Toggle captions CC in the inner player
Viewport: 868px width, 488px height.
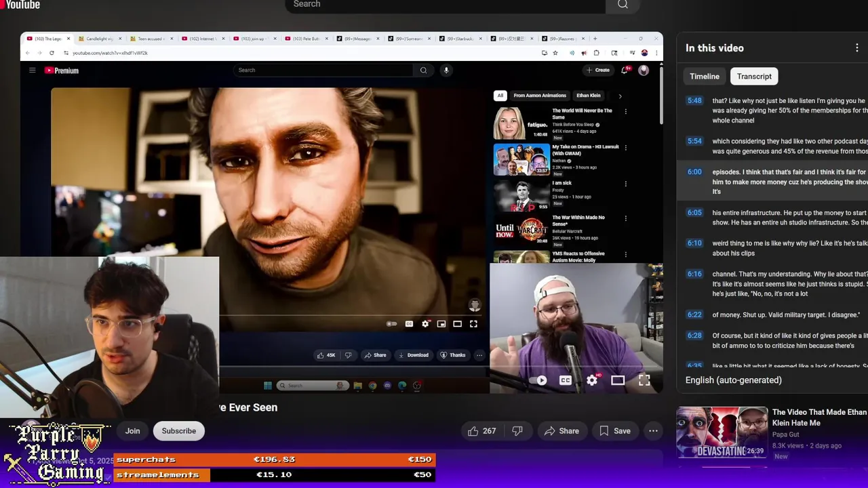click(x=409, y=324)
